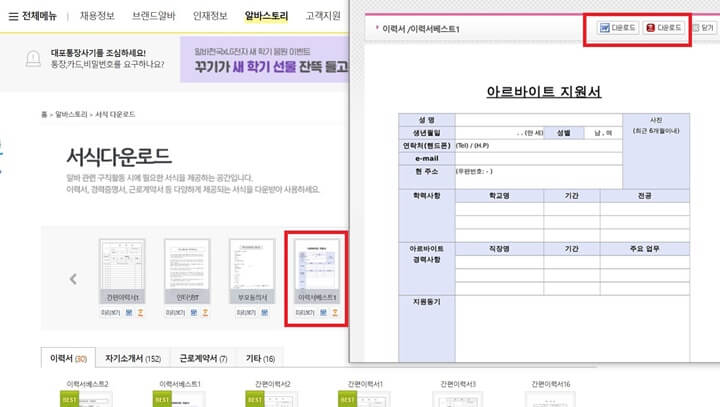Image resolution: width=720 pixels, height=407 pixels.
Task: Switch to the 근로계약서 (7) tab
Action: click(x=203, y=358)
